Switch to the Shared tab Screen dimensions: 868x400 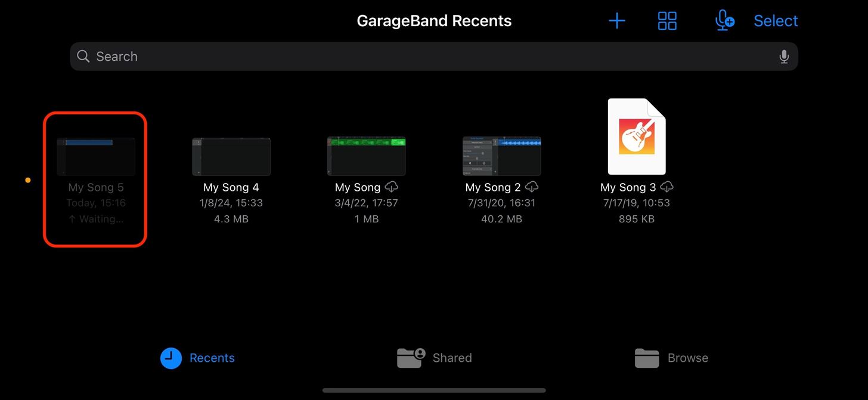pyautogui.click(x=435, y=358)
